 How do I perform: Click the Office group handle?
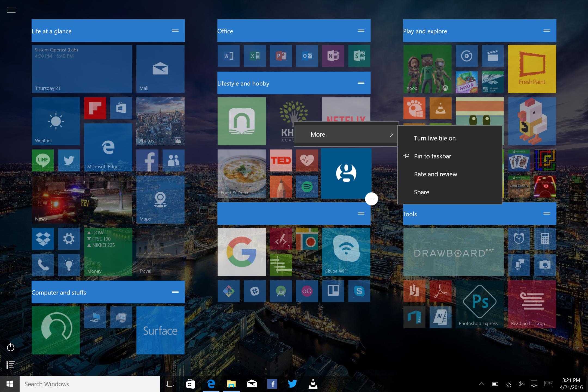pos(361,30)
